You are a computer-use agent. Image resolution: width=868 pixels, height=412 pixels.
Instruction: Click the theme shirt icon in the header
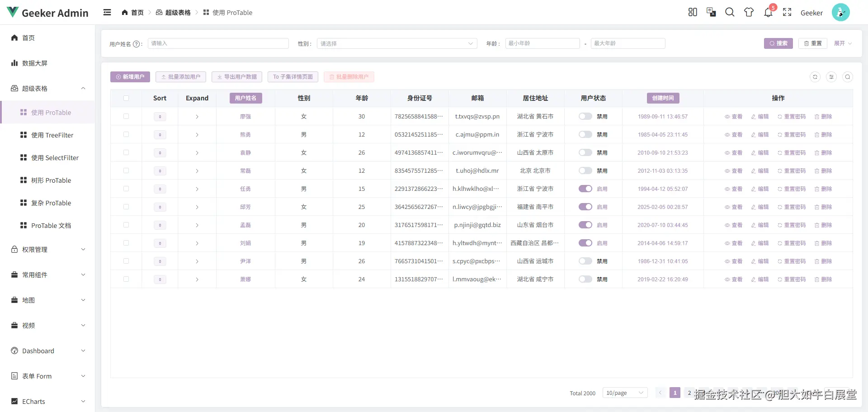coord(749,12)
